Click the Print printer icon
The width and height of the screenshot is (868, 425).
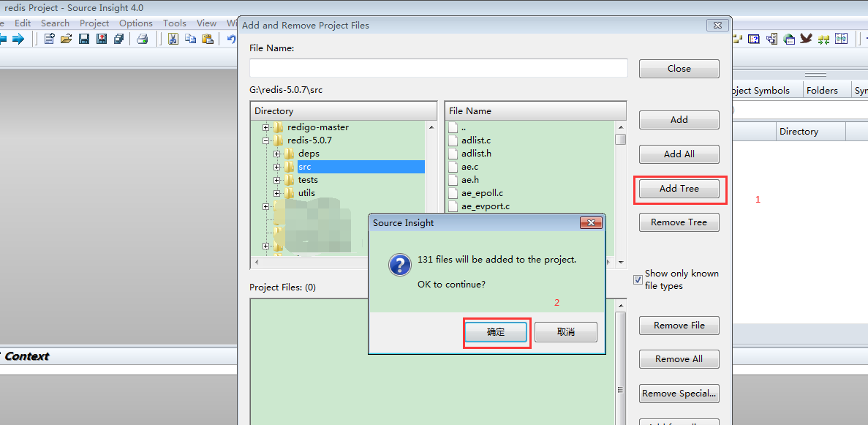click(143, 39)
